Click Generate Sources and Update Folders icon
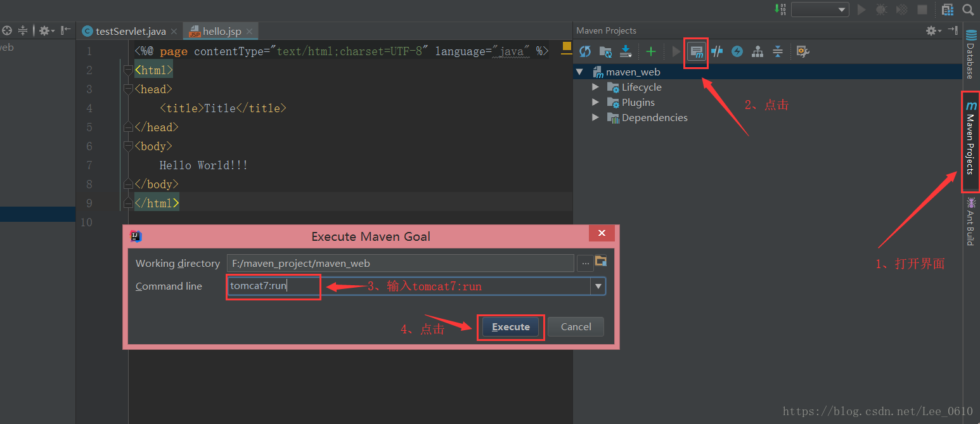 click(605, 51)
